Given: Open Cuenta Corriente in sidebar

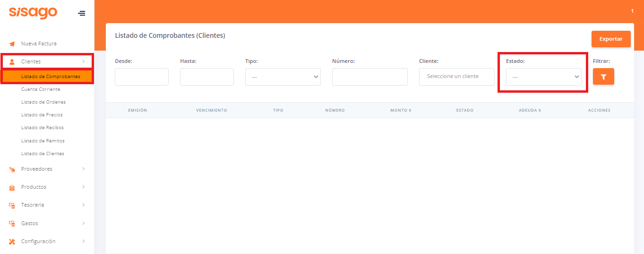Looking at the screenshot, I should (41, 89).
